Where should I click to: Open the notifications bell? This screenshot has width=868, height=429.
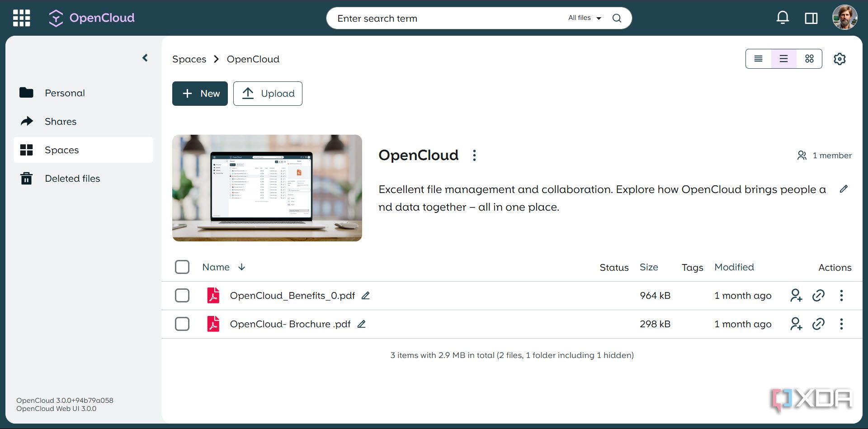coord(783,18)
